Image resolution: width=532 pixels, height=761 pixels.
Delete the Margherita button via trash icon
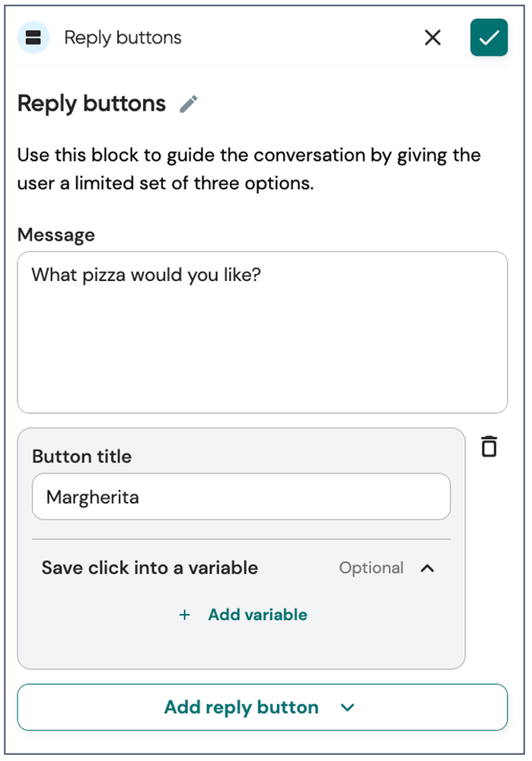[x=489, y=446]
